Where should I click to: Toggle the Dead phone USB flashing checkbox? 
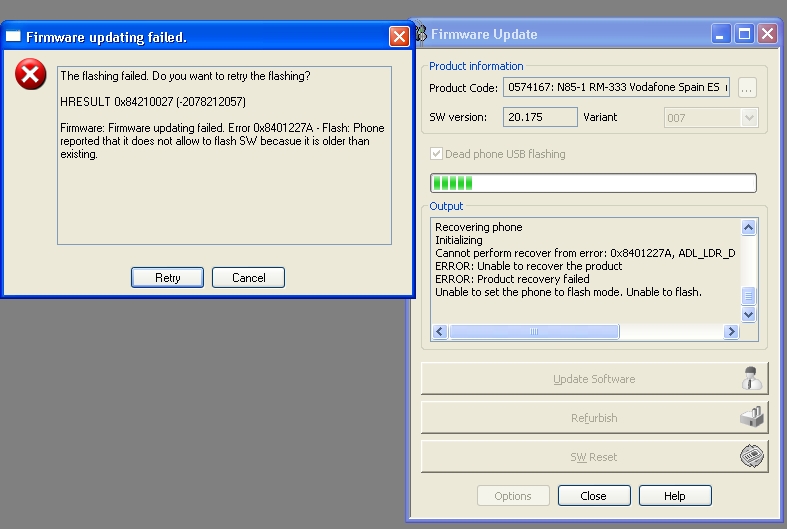pos(436,154)
